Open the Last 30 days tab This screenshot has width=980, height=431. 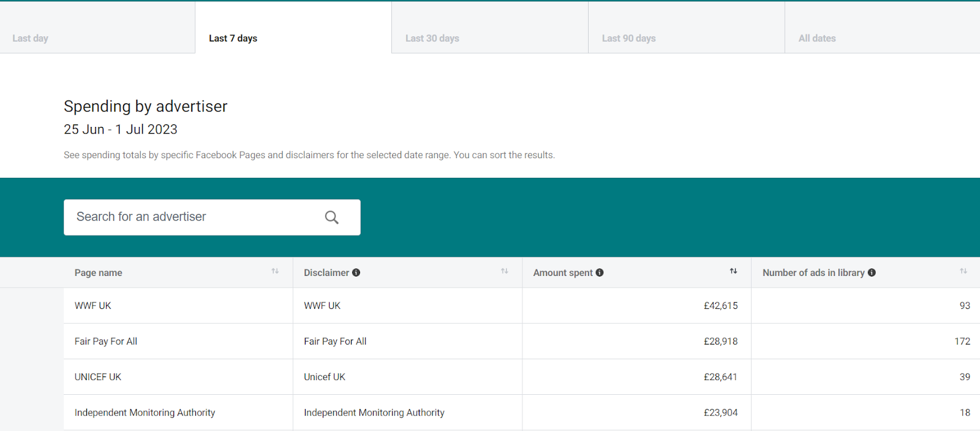pos(490,28)
